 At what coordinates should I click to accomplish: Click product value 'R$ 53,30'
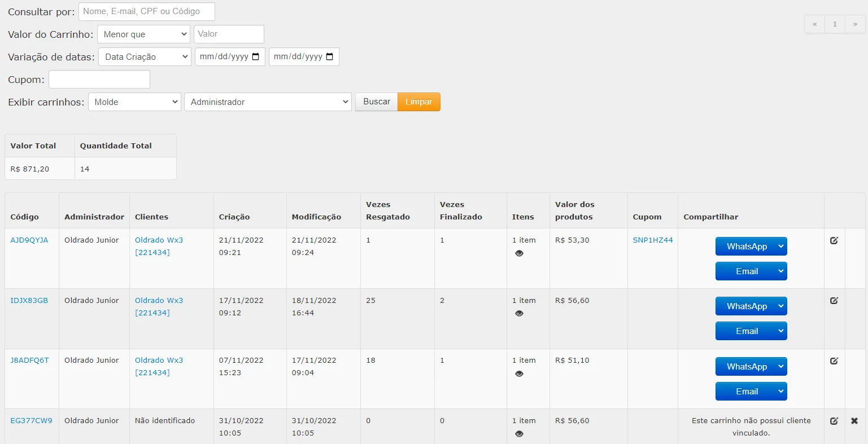pyautogui.click(x=572, y=240)
